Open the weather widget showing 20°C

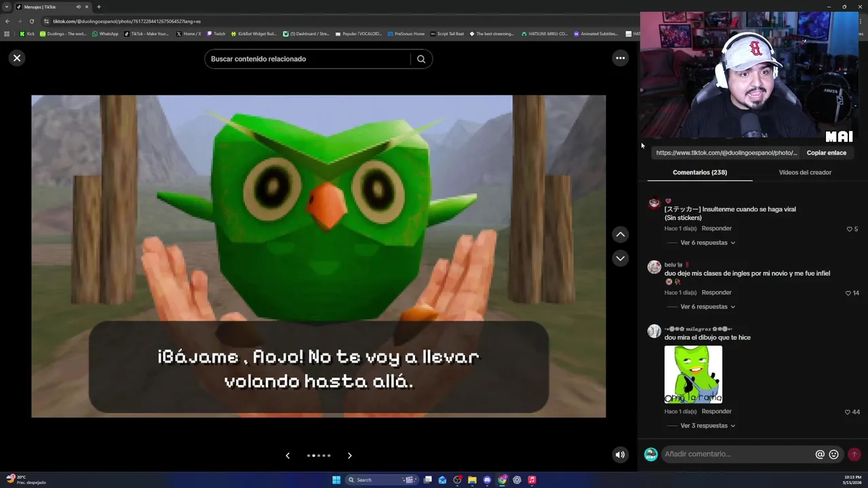pos(26,480)
